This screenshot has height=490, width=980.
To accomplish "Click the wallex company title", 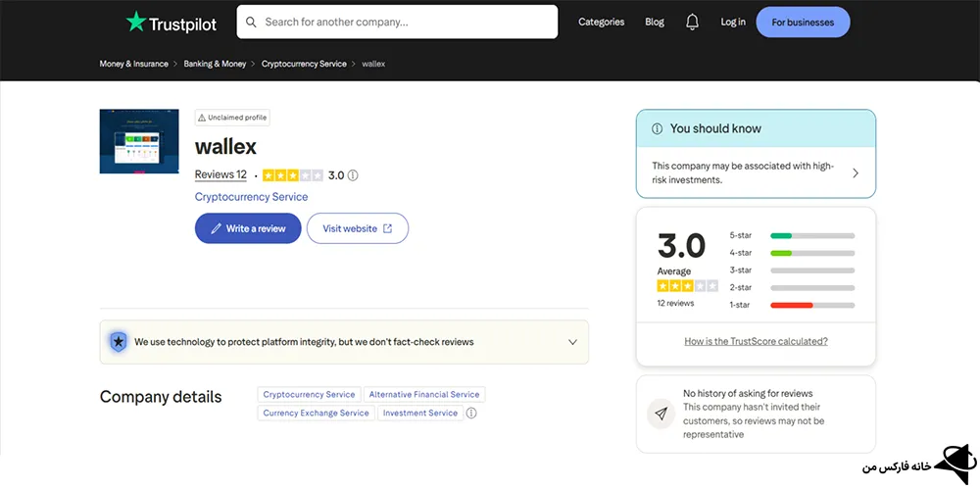I will (x=225, y=147).
